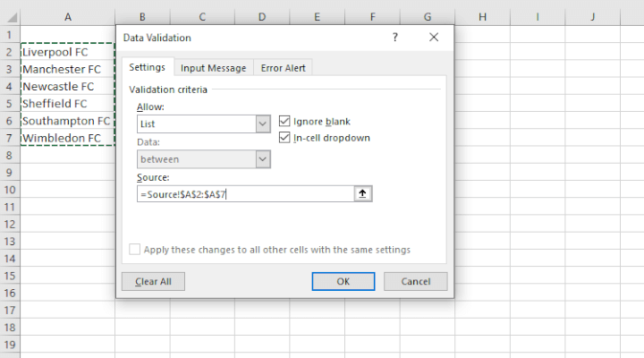Click the select-all corner triangle of the sheet

click(x=12, y=17)
